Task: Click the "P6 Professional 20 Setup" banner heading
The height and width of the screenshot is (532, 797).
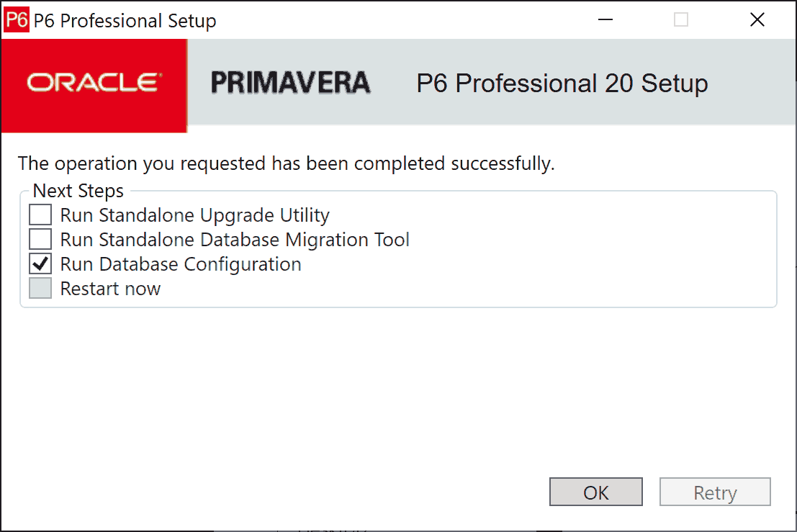Action: [x=562, y=84]
